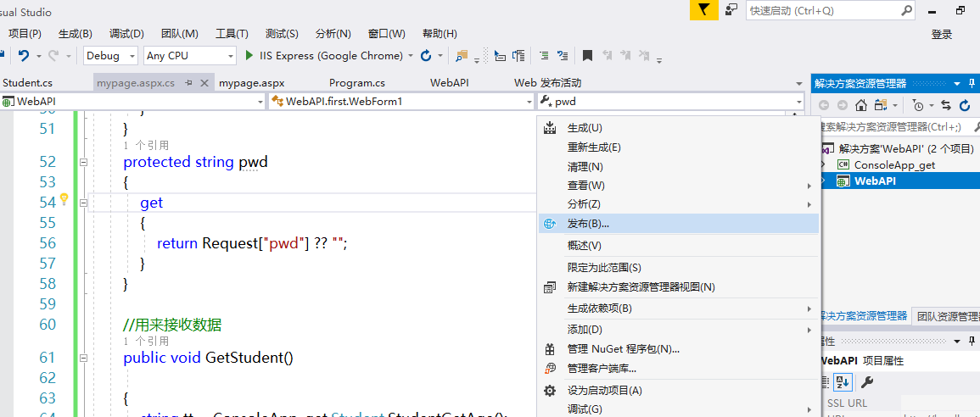
Task: Switch to the 团队资源管理器 tab
Action: [946, 316]
